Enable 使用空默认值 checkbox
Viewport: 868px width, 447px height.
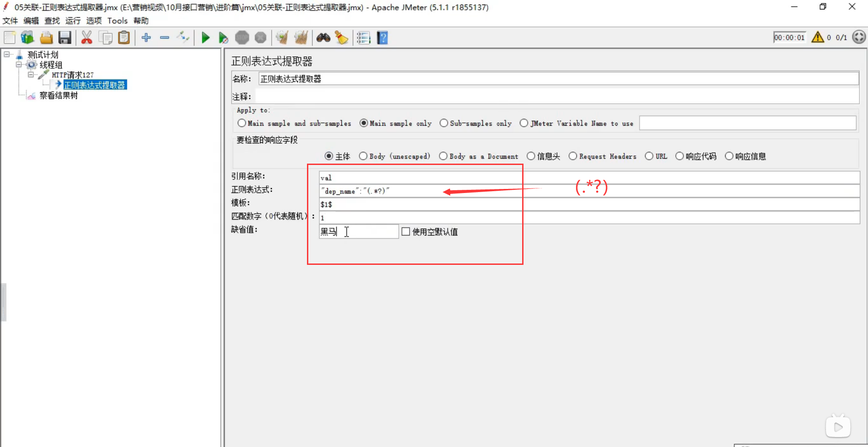point(406,231)
